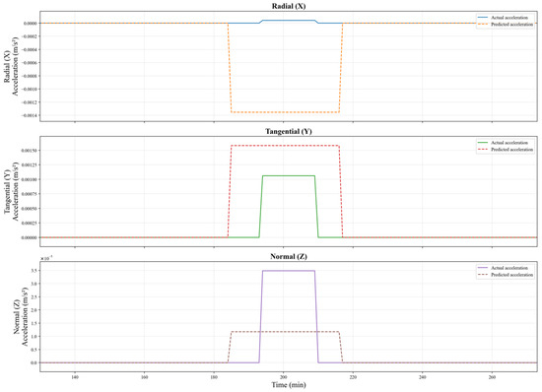Select Predicted acceleration legend entry in Normal plot
542x392 pixels.
point(506,275)
